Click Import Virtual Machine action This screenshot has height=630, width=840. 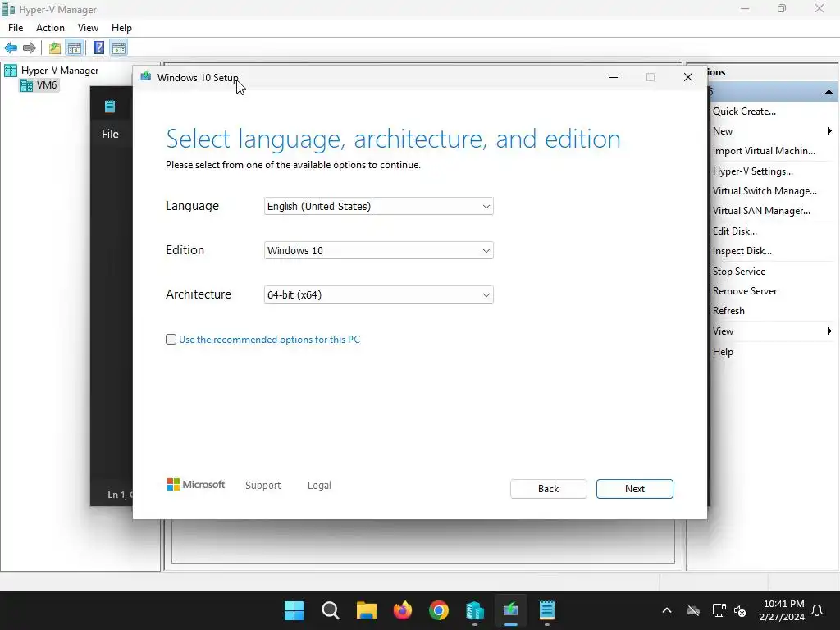click(764, 151)
